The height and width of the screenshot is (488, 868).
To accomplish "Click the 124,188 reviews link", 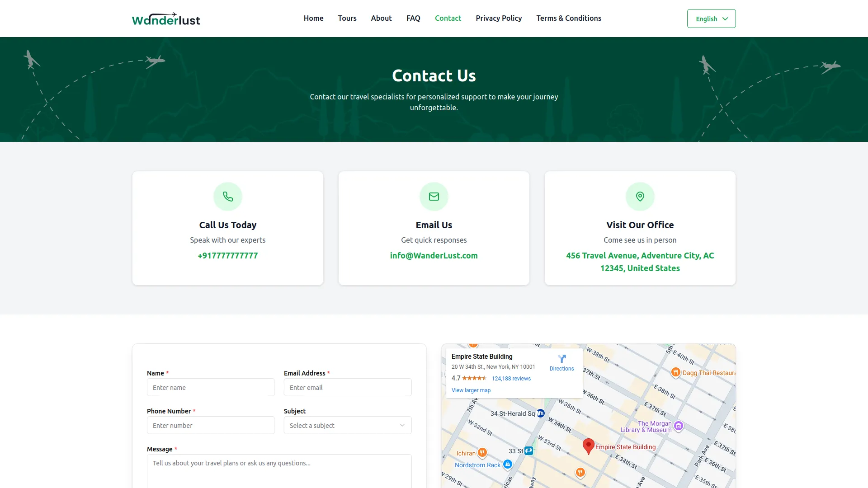I will (511, 378).
